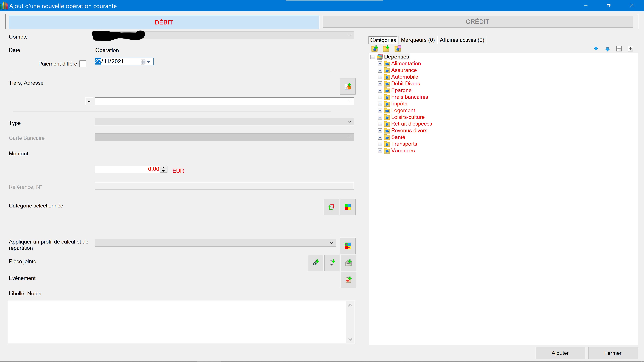Click the notes scrollbar down arrow
644x362 pixels.
[x=350, y=339]
